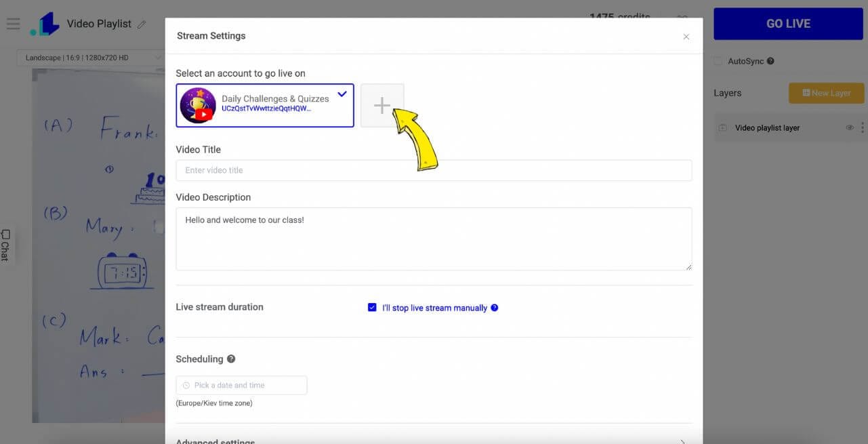Click inside the Video Description textarea
The width and height of the screenshot is (868, 444).
click(434, 239)
